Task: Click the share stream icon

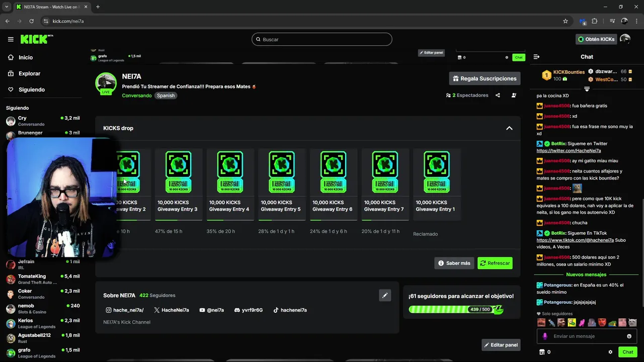Action: (x=498, y=95)
